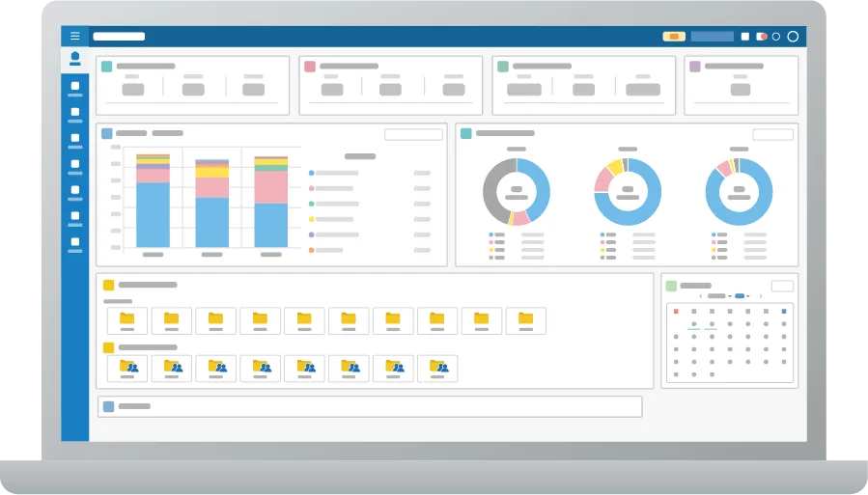Open the hamburger menu in the top bar
The image size is (868, 495).
pyautogui.click(x=74, y=36)
